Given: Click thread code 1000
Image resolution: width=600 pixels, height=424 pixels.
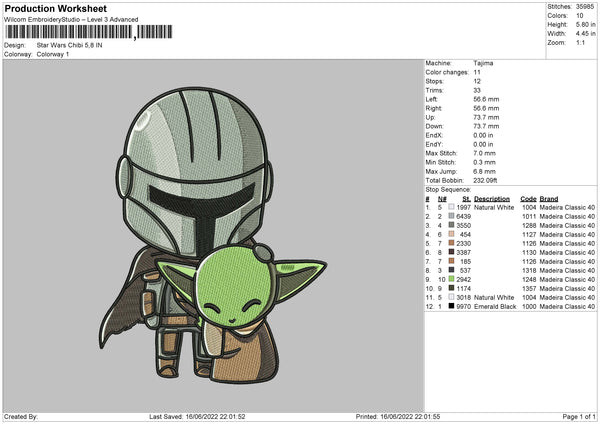Looking at the screenshot, I should (529, 307).
